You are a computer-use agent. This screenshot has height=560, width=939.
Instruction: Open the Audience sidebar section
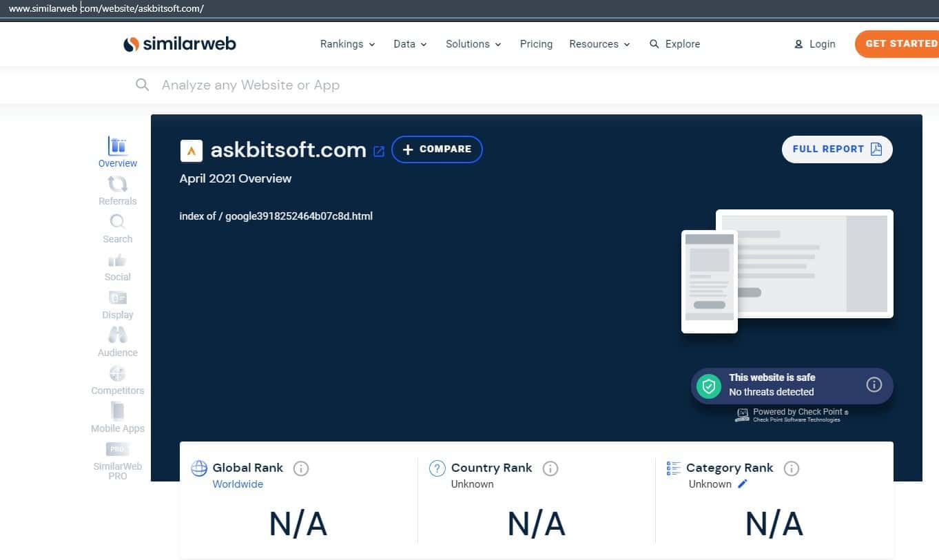pyautogui.click(x=118, y=342)
